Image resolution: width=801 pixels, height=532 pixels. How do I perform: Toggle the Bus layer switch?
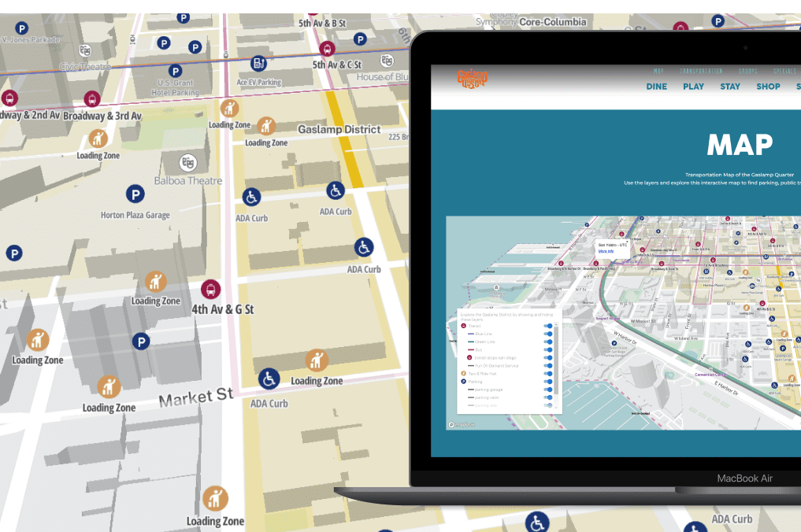tap(548, 349)
